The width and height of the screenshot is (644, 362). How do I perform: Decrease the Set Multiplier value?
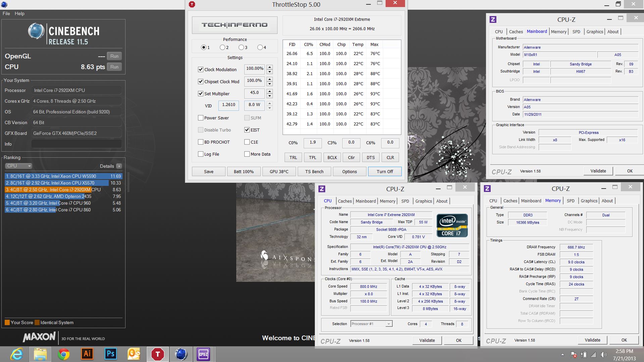269,96
